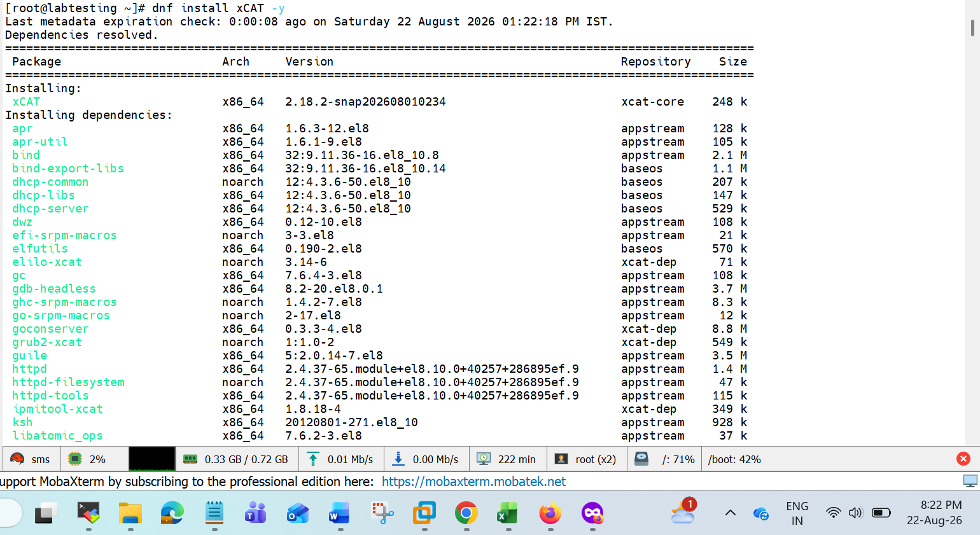980x535 pixels.
Task: Click the 'ipmitool-xcat' package name
Action: (57, 409)
